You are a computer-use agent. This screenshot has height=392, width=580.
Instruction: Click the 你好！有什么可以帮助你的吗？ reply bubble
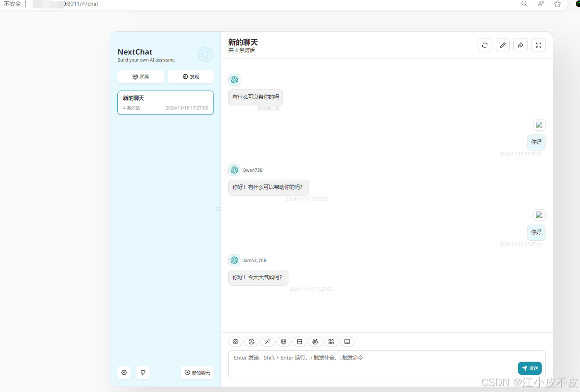pyautogui.click(x=269, y=187)
